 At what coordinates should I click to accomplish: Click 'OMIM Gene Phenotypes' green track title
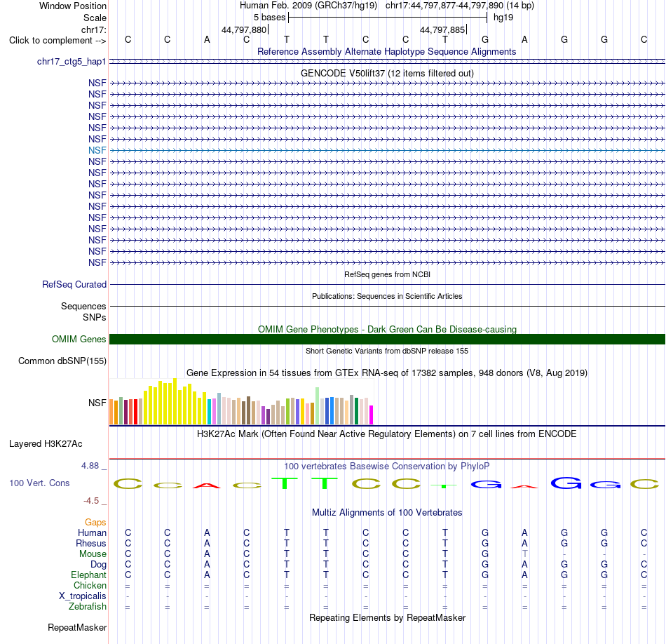tap(387, 330)
